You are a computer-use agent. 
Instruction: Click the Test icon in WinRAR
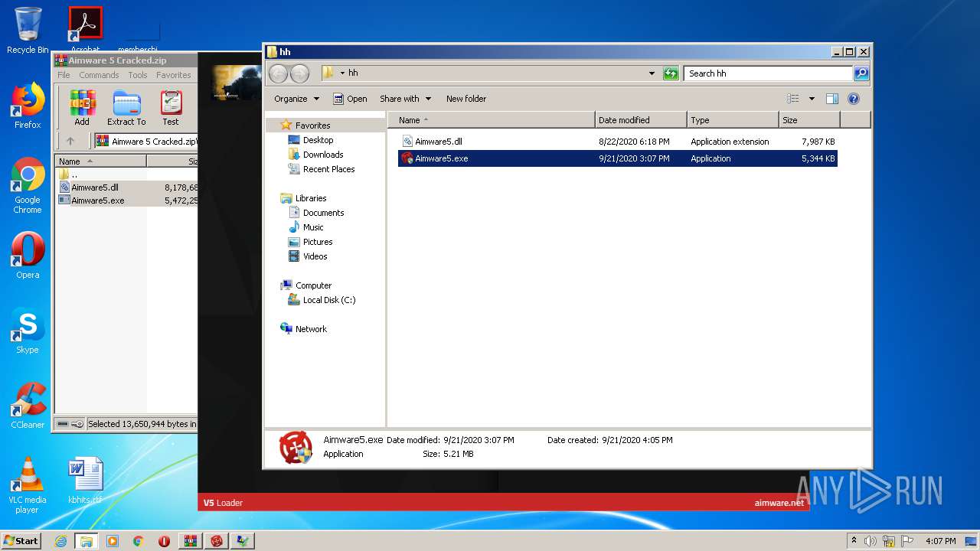171,108
